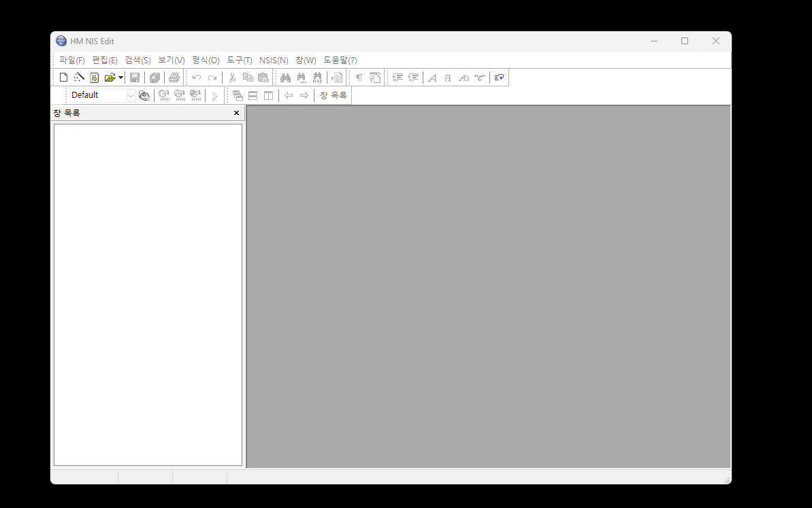Copy selection with the copy icon
The image size is (812, 508).
point(248,78)
